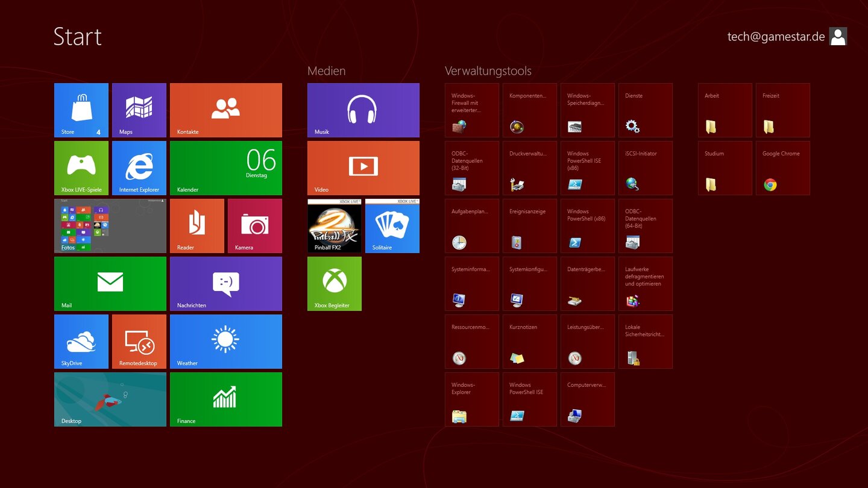Open the Mail tile
Image resolution: width=868 pixels, height=488 pixels.
tap(110, 284)
